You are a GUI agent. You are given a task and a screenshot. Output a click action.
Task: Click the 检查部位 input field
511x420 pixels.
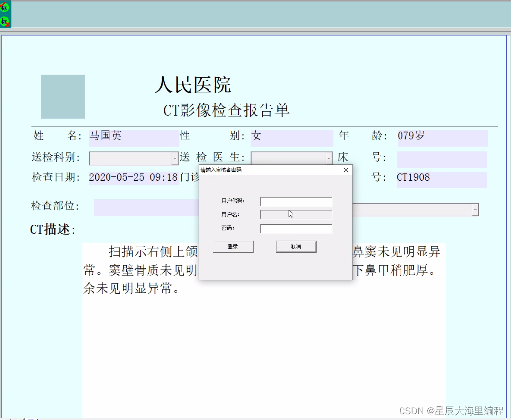tap(146, 208)
